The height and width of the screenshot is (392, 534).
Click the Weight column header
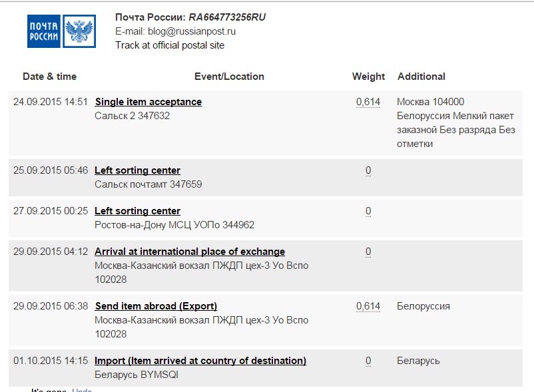point(368,77)
